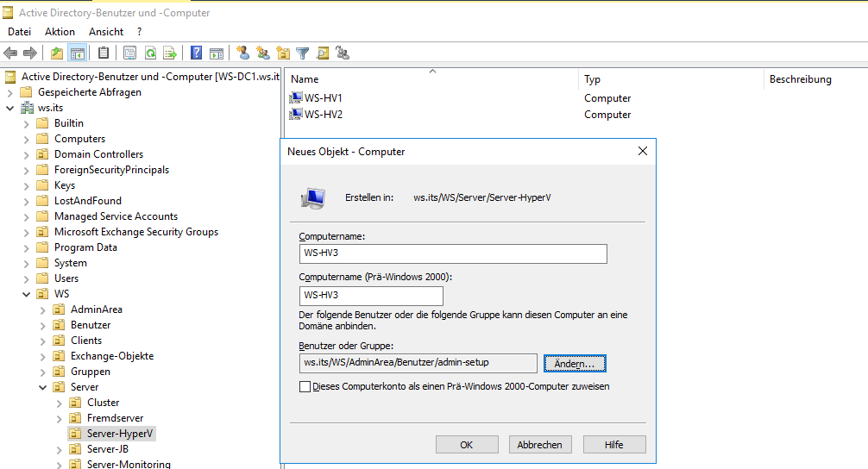Expand the Exchange-Objekte node
868x469 pixels.
coord(42,356)
